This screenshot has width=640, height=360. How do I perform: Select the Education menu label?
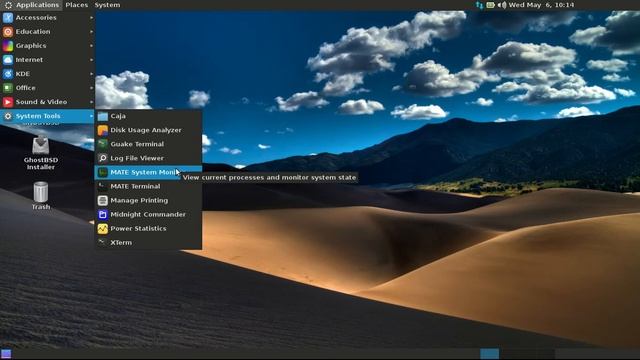tap(33, 31)
